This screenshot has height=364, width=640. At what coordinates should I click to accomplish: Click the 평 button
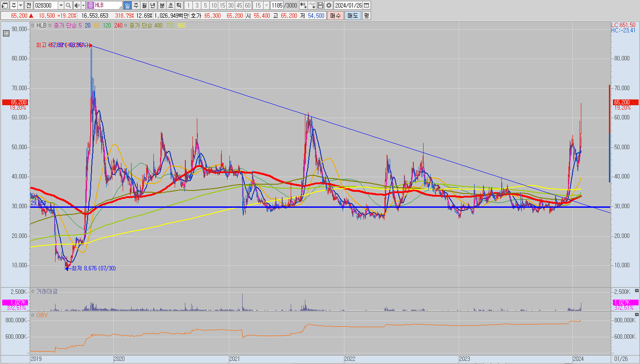366,16
